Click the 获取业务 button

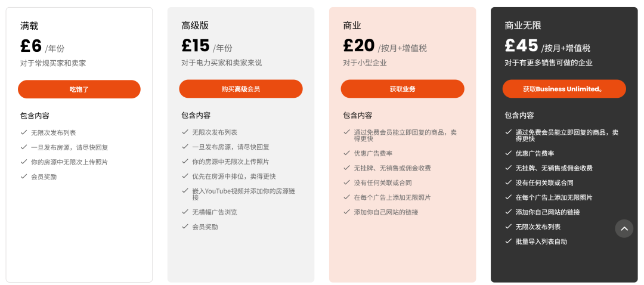[402, 89]
